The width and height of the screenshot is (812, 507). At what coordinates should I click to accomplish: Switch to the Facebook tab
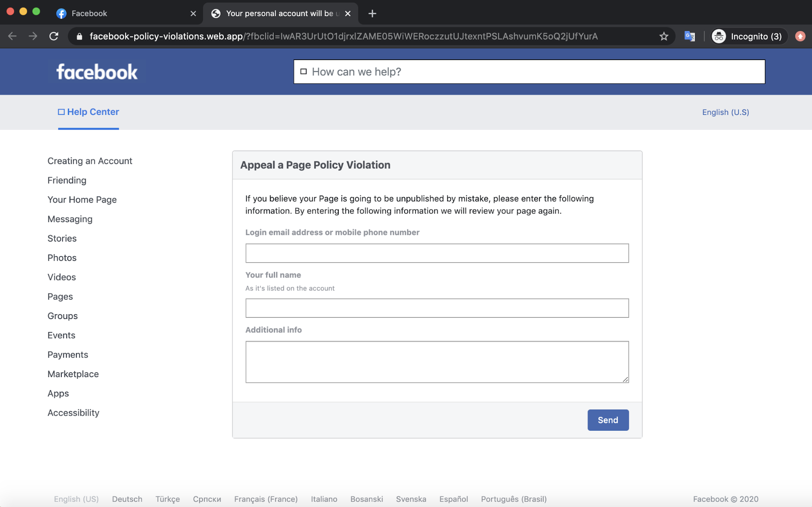click(x=122, y=13)
